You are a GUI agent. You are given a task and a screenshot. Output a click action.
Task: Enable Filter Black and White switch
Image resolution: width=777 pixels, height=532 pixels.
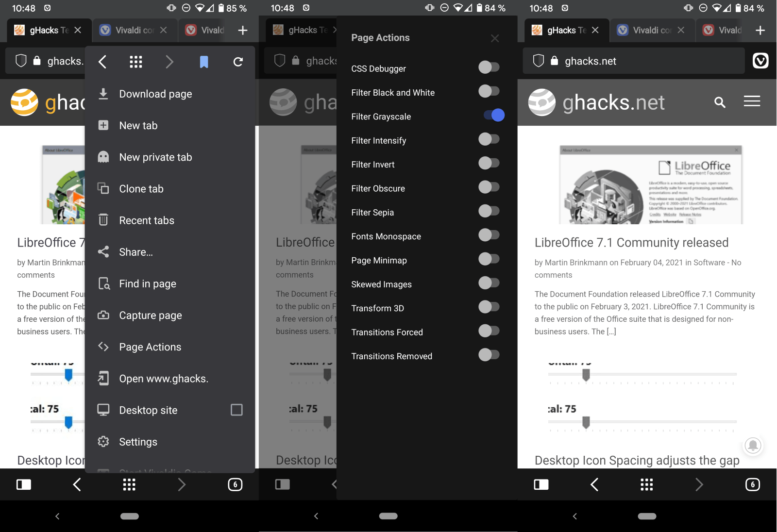pos(489,91)
